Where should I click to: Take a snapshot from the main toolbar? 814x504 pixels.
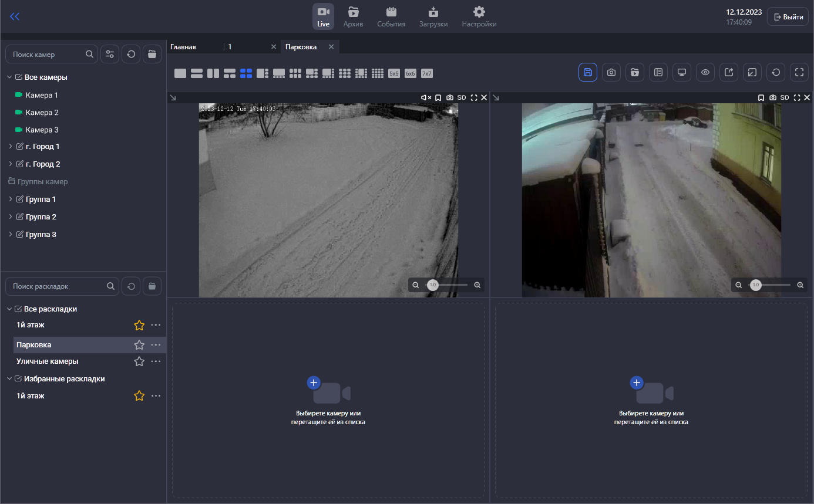[x=611, y=72]
